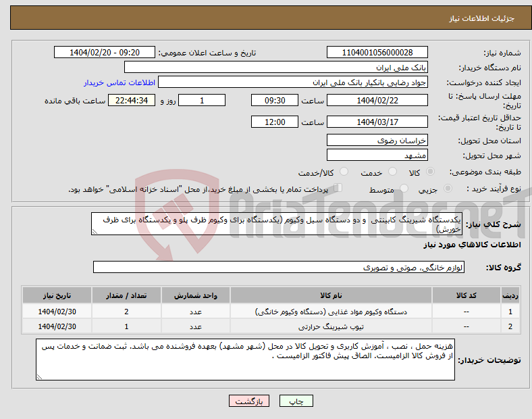The width and height of the screenshot is (532, 419).
Task: Open the اطلاعات تماس خریدار link
Action: click(119, 83)
